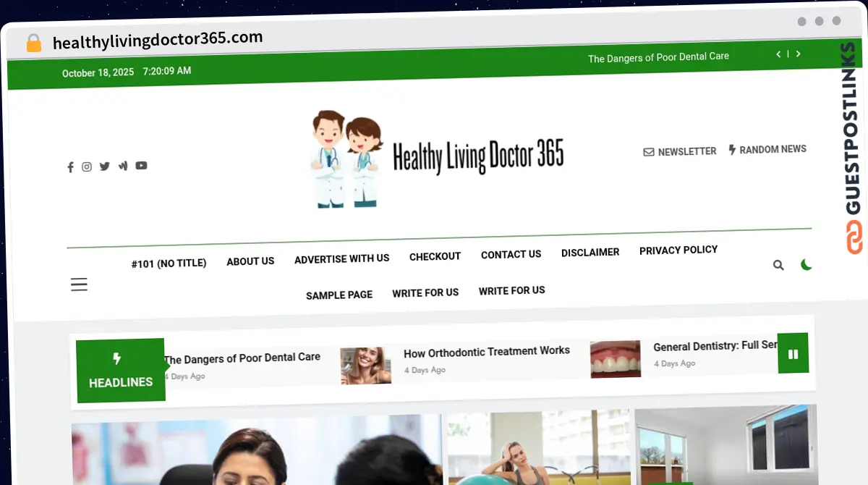Click the Headlines label box

pos(121,370)
